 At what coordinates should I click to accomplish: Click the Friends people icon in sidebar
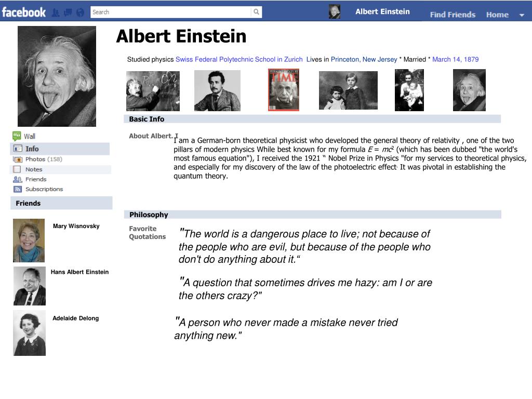coord(17,179)
